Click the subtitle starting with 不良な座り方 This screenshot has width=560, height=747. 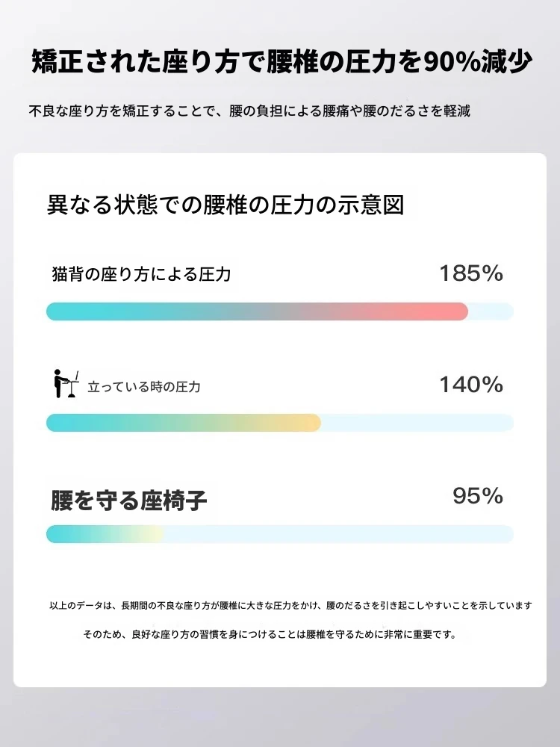coord(249,111)
